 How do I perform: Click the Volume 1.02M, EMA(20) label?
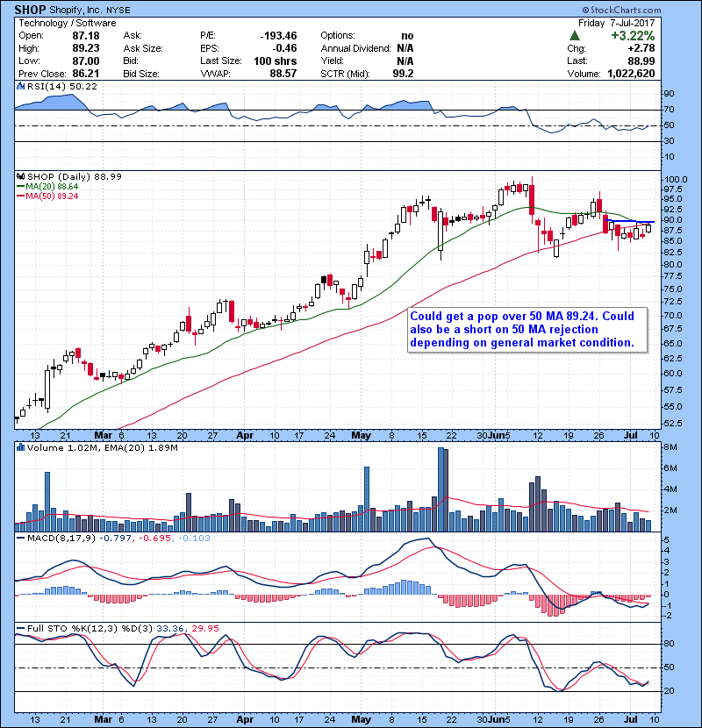[103, 447]
